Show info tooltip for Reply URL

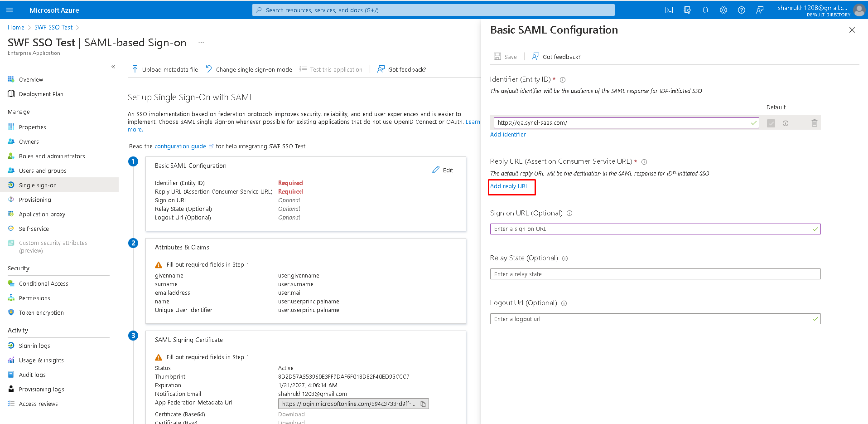(644, 162)
